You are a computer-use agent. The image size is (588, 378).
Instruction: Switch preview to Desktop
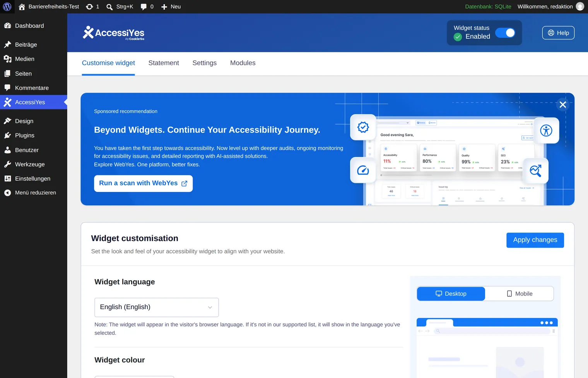point(451,294)
